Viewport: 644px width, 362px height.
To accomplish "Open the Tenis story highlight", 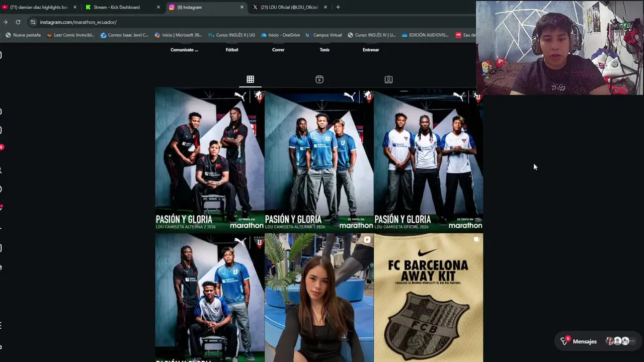I will (x=325, y=50).
